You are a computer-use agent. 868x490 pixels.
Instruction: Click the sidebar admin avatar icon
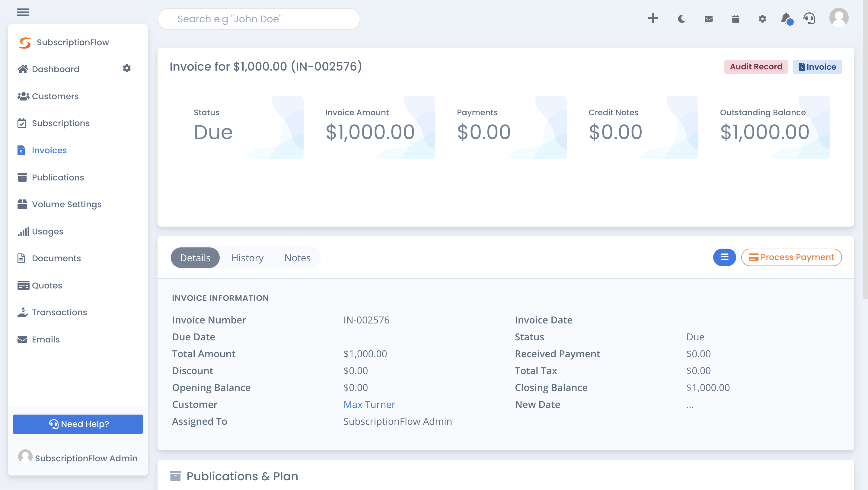coord(25,456)
